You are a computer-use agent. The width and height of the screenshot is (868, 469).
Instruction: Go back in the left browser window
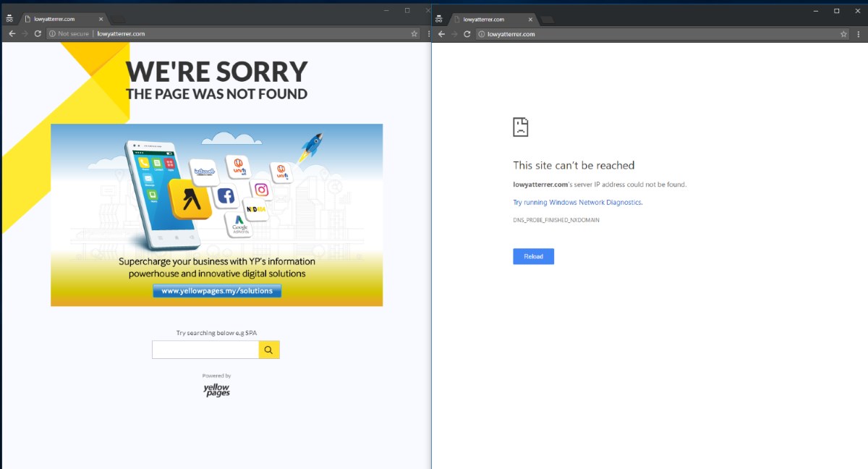click(11, 33)
